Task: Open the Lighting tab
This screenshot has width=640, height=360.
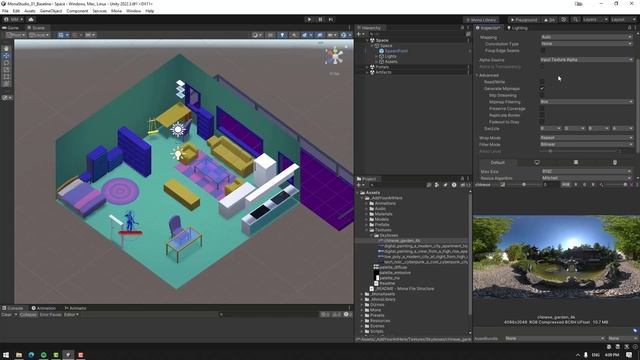Action: click(517, 28)
